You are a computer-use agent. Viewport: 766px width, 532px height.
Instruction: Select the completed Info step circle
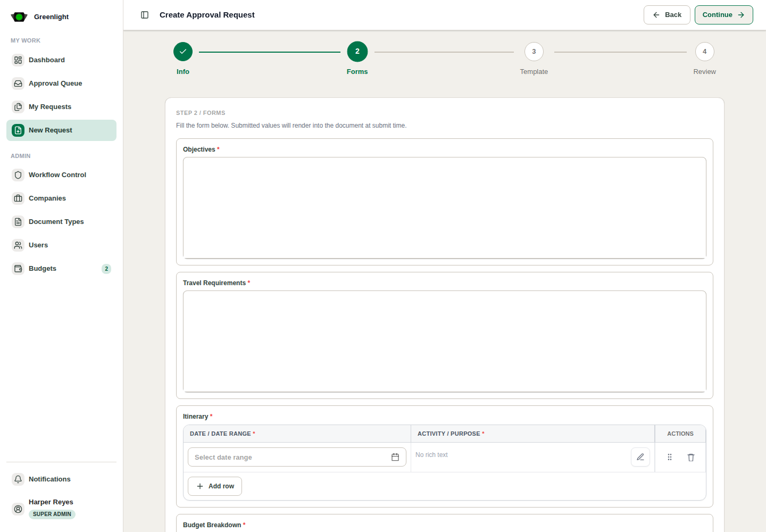(183, 52)
